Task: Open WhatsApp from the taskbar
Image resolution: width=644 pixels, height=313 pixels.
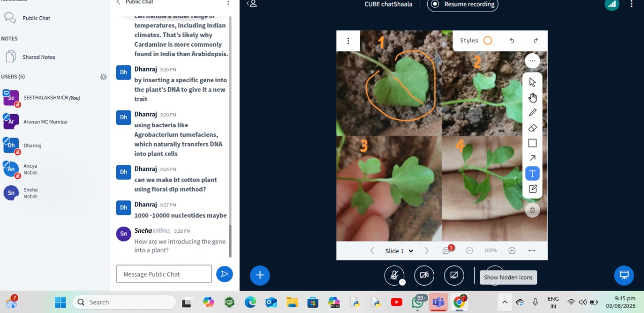Action: pyautogui.click(x=418, y=302)
